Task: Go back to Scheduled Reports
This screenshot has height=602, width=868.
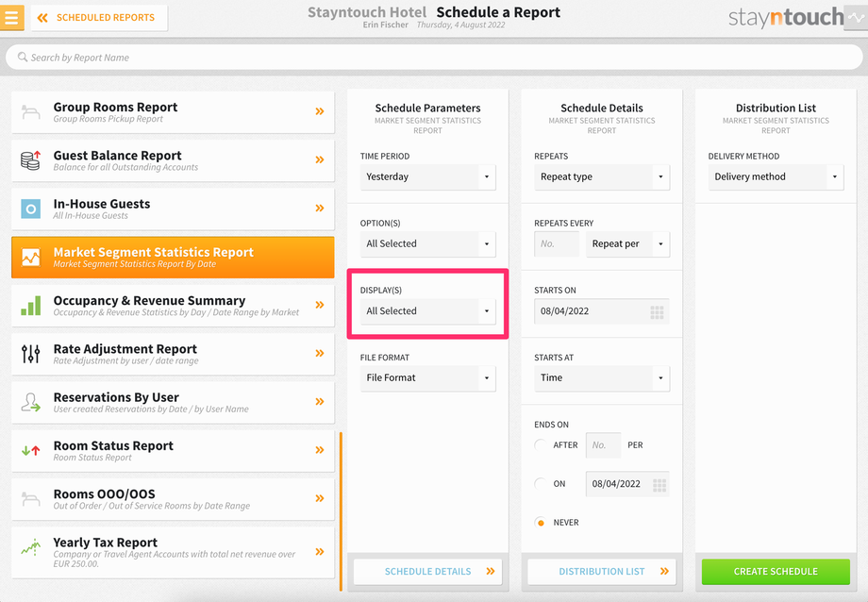Action: click(99, 18)
